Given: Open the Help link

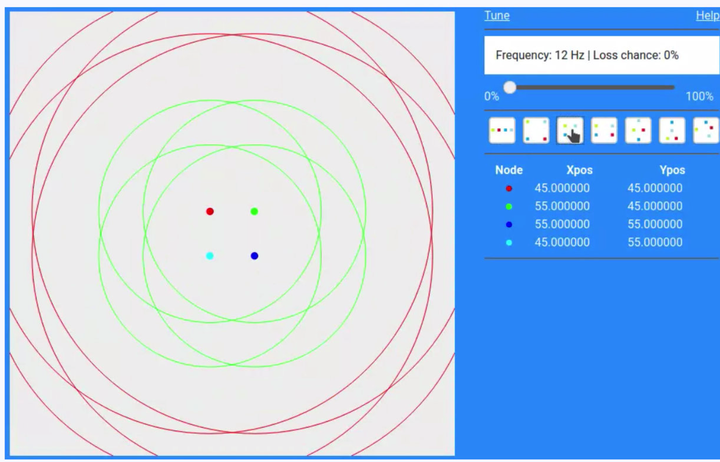Looking at the screenshot, I should coord(708,16).
